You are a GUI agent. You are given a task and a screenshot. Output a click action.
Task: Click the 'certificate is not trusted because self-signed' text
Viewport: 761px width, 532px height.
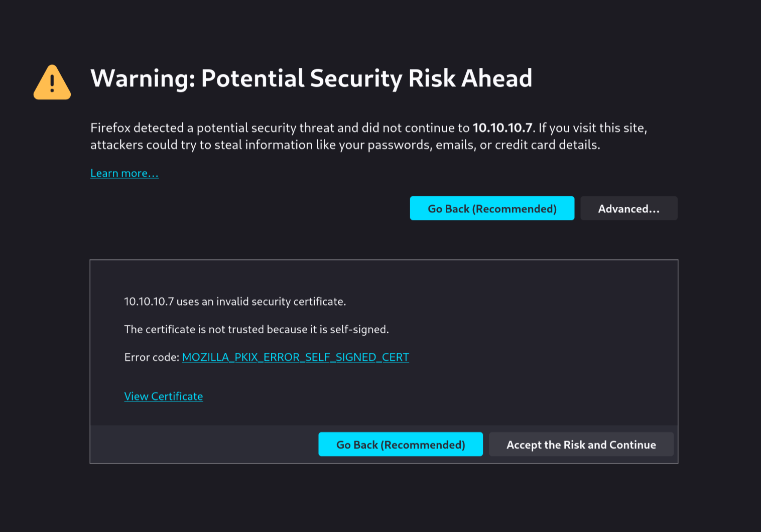pyautogui.click(x=257, y=329)
